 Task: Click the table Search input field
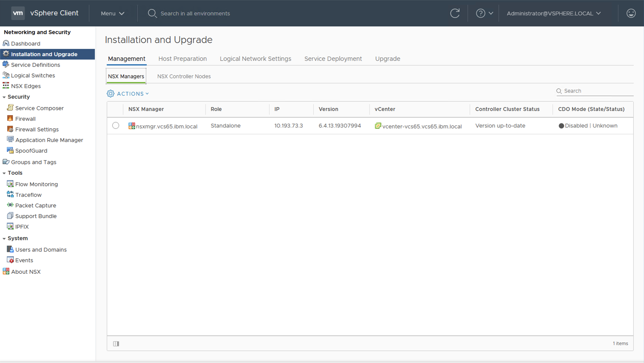597,91
